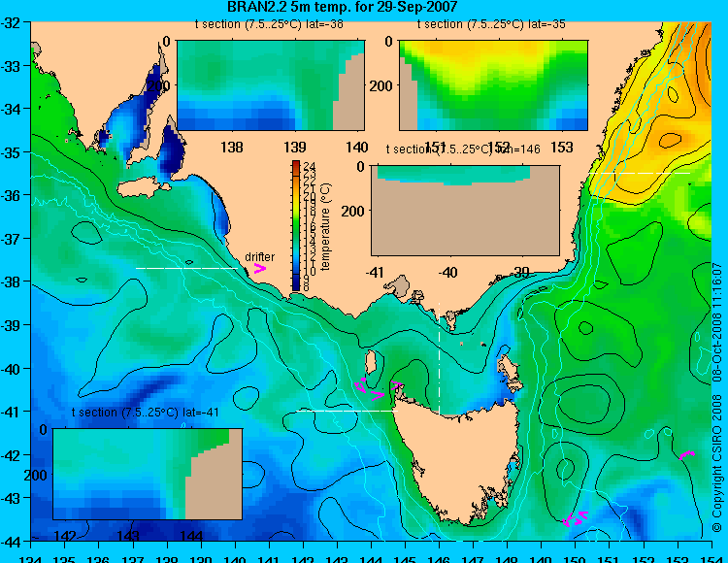Image resolution: width=728 pixels, height=563 pixels.
Task: Click the white section line west of Tasmania
Action: pos(347,411)
